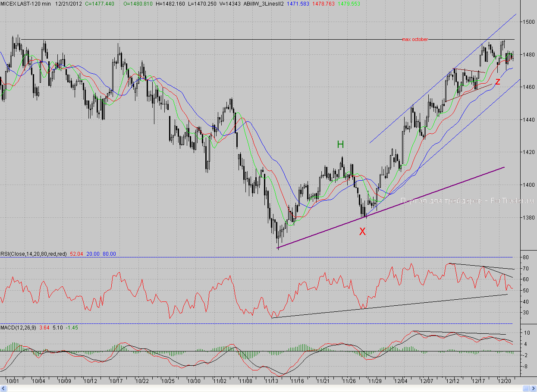Click the red Z annotation near the channel
Screen dimensions: 537x392
pos(497,82)
